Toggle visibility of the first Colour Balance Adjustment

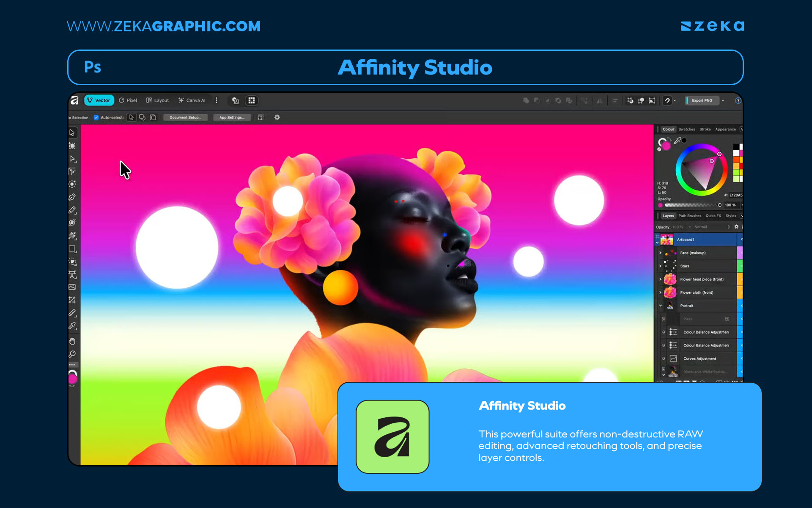click(664, 332)
